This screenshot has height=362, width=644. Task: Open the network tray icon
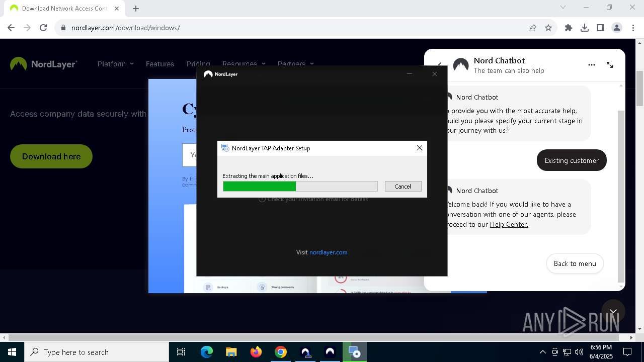tap(567, 352)
